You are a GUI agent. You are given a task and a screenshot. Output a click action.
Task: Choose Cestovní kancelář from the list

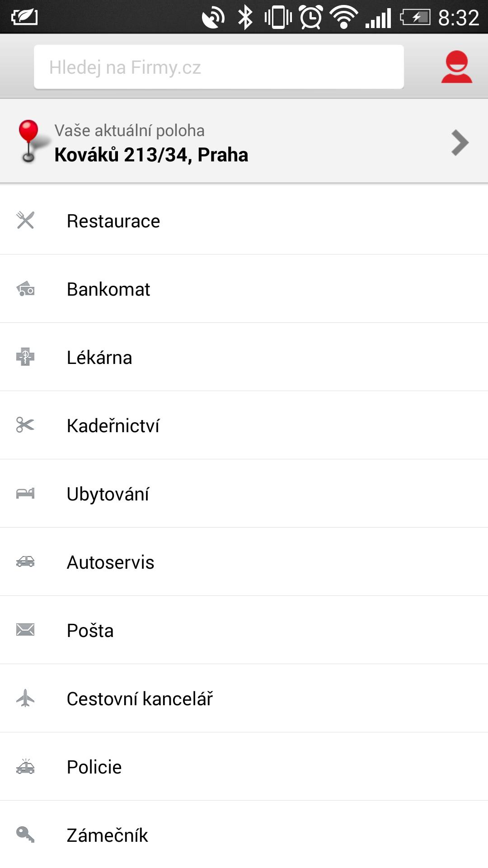pos(140,699)
